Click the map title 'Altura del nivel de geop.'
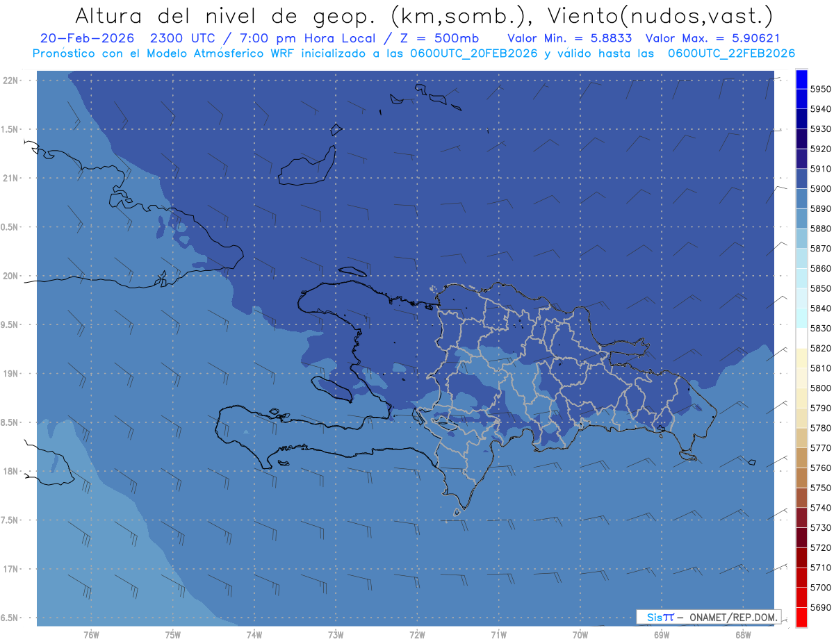Viewport: 834px width, 644px height. pos(226,15)
